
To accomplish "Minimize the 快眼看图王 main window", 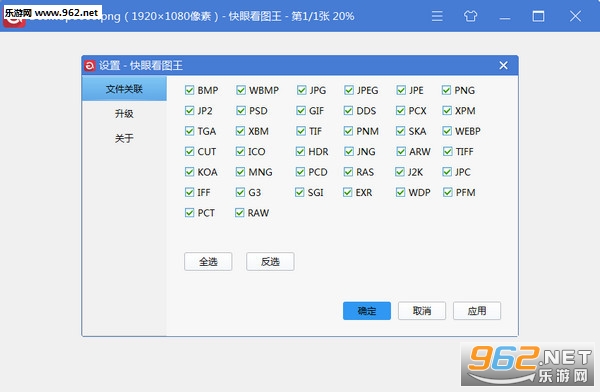I will [505, 18].
